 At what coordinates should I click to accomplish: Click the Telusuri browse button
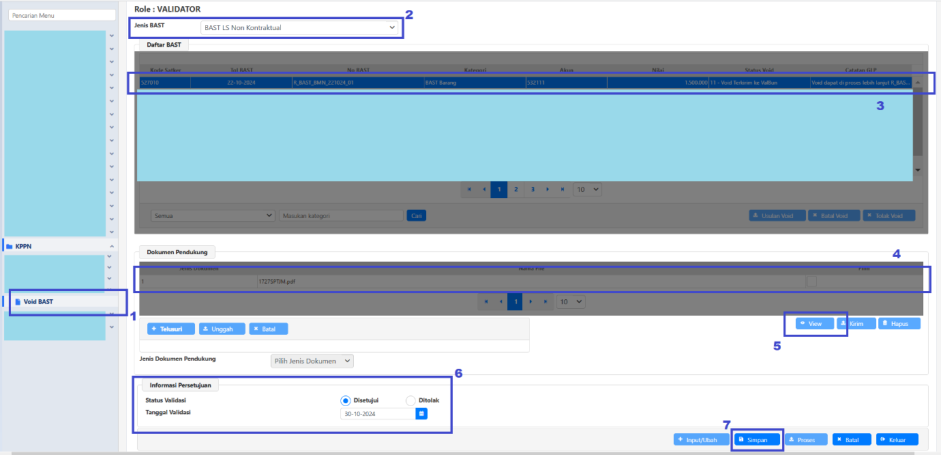tap(171, 328)
